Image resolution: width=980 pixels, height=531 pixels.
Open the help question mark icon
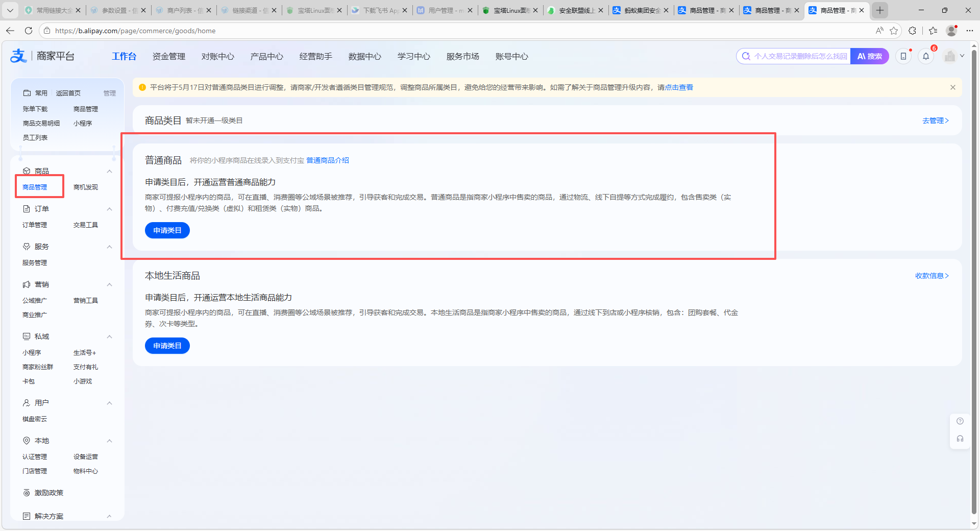(960, 421)
